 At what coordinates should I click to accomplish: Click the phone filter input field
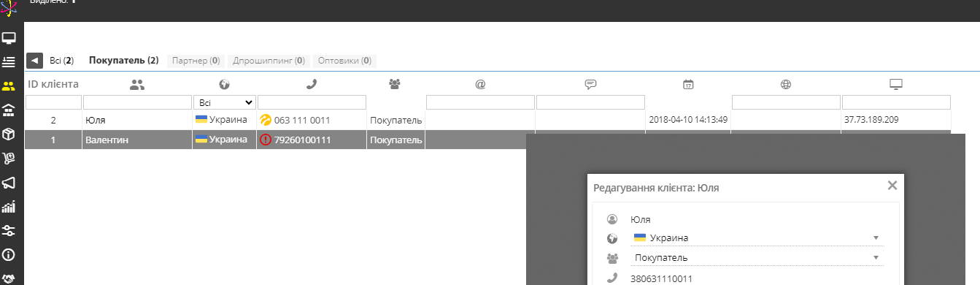click(x=312, y=102)
